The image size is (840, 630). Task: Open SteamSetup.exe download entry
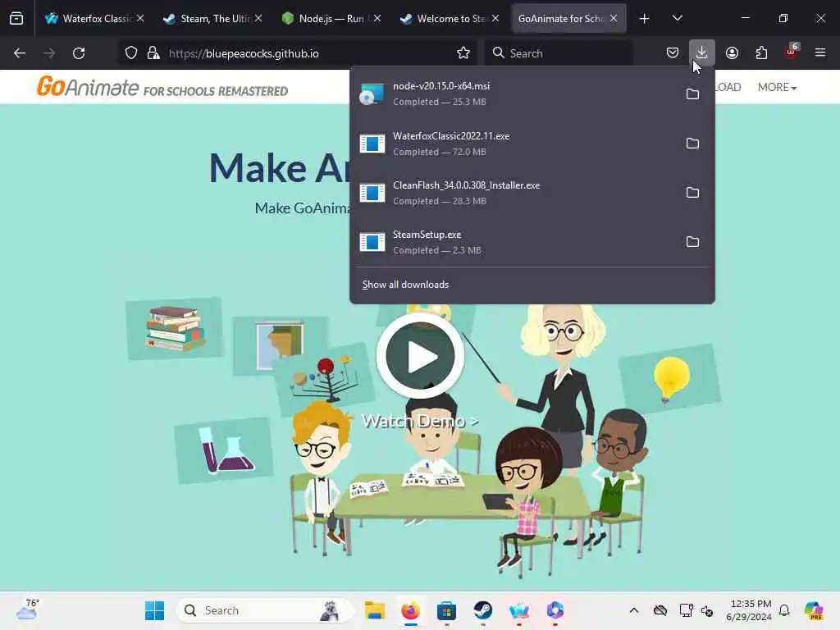(514, 242)
